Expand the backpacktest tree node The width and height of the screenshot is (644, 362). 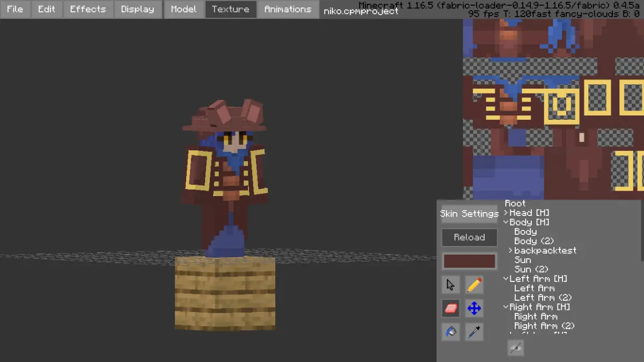point(511,250)
